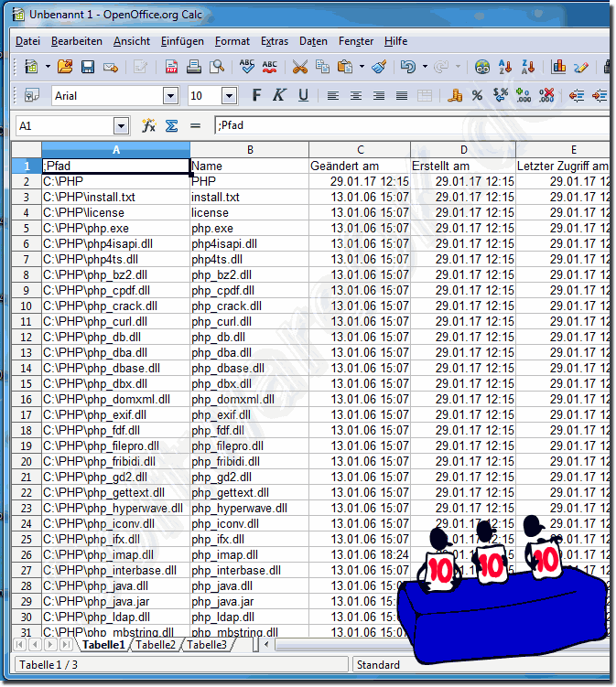Open a file with the folder icon
616x687 pixels.
pos(65,67)
